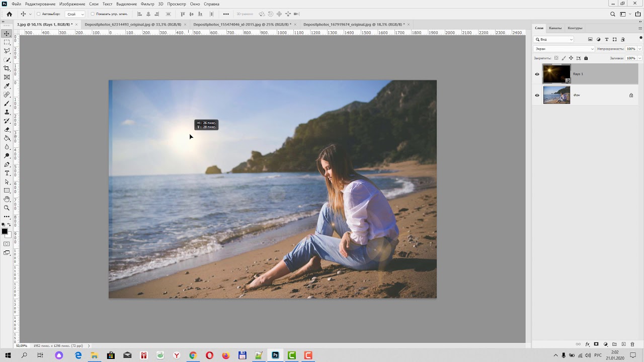
Task: Switch to the Каналы tab
Action: point(555,28)
